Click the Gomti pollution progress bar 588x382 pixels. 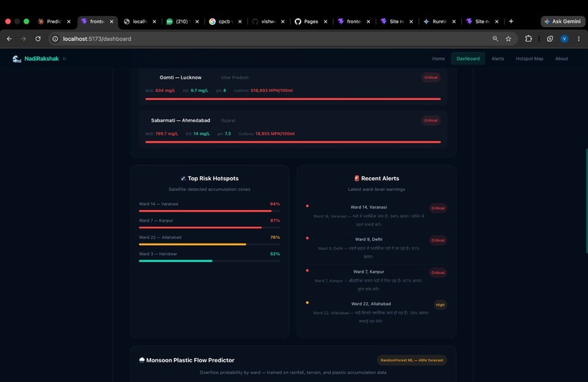(293, 99)
